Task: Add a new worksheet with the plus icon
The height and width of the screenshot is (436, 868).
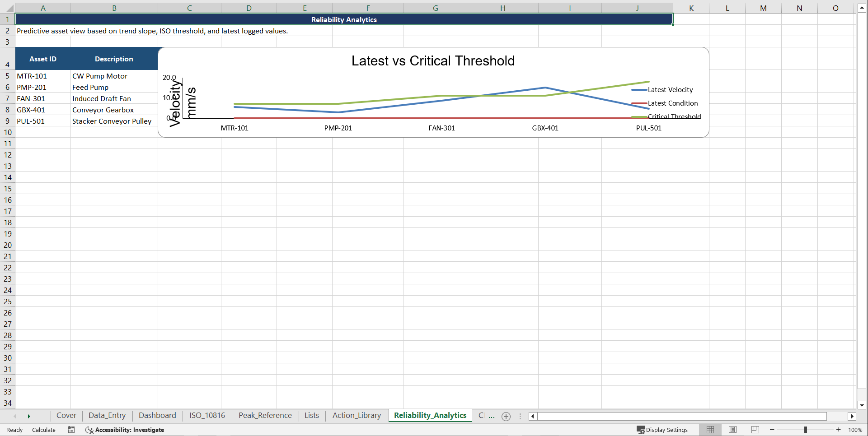Action: [x=506, y=416]
